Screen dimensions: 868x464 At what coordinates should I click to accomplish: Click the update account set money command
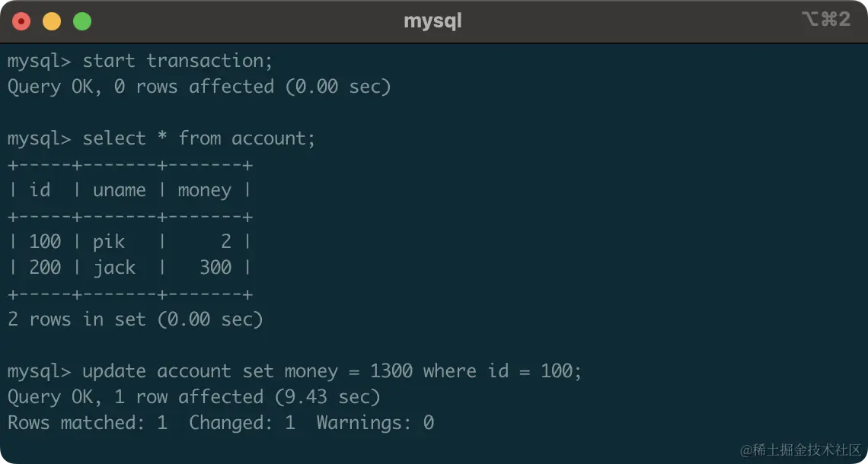(x=331, y=371)
